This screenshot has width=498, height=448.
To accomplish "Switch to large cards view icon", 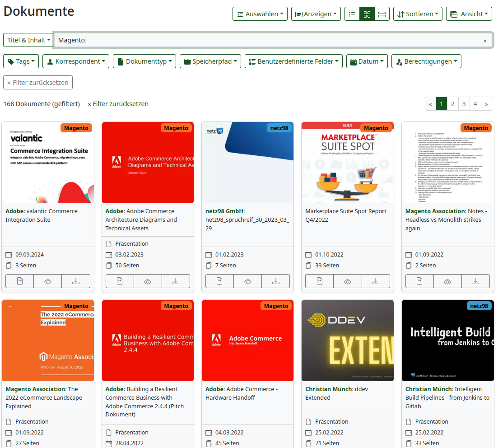I will coord(382,14).
